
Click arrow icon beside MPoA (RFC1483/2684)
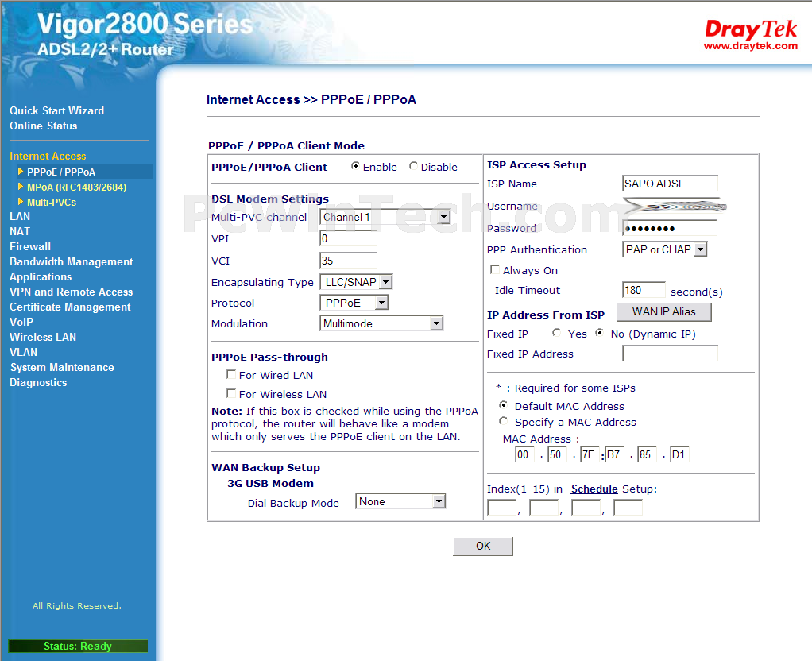(x=21, y=187)
